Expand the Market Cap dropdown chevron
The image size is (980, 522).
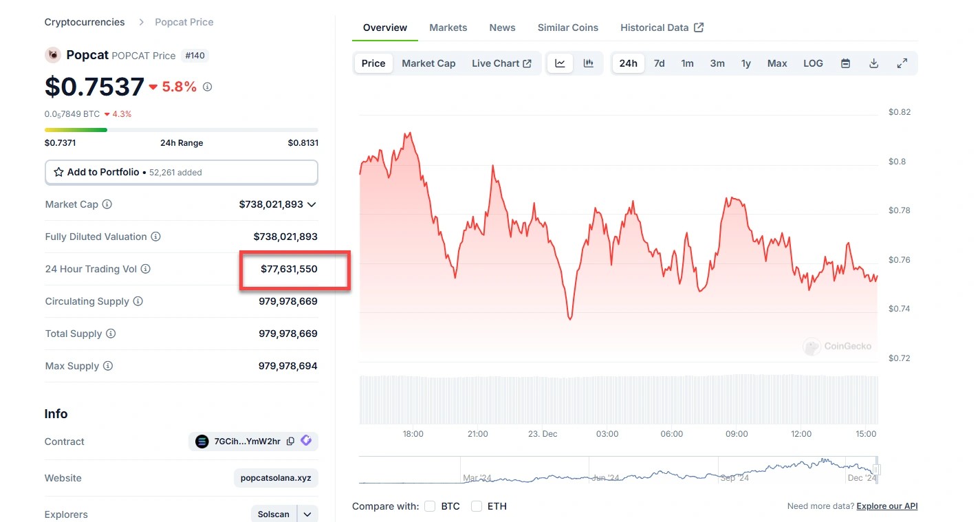(312, 204)
